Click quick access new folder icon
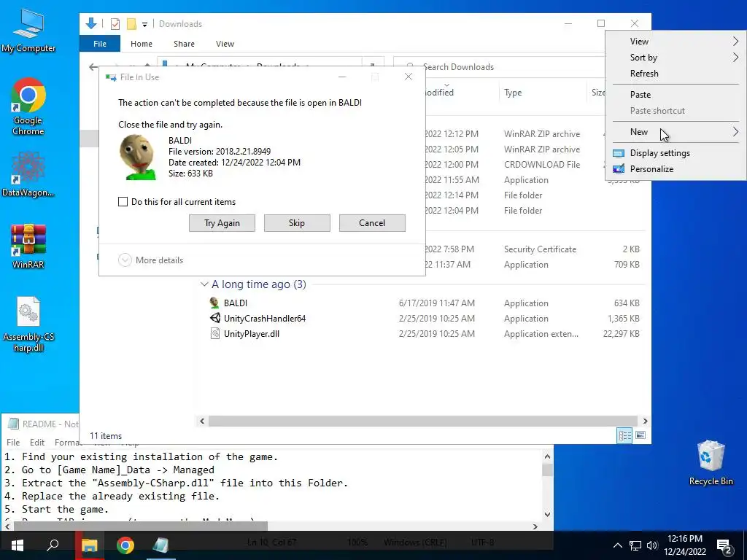This screenshot has height=560, width=747. [x=131, y=24]
